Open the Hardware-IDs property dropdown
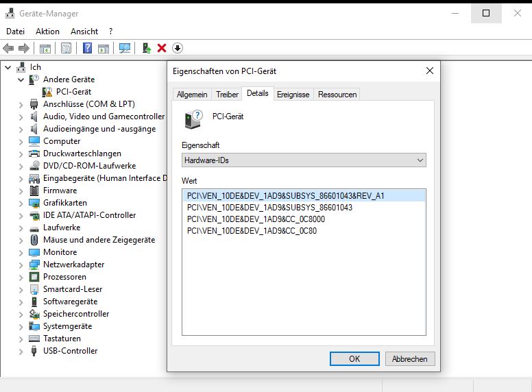Image resolution: width=532 pixels, height=392 pixels. (304, 160)
